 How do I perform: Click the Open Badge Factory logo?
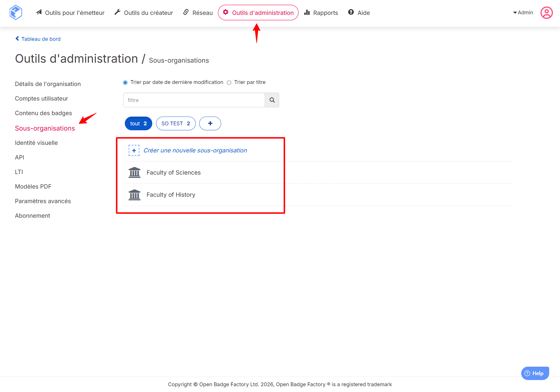click(16, 13)
